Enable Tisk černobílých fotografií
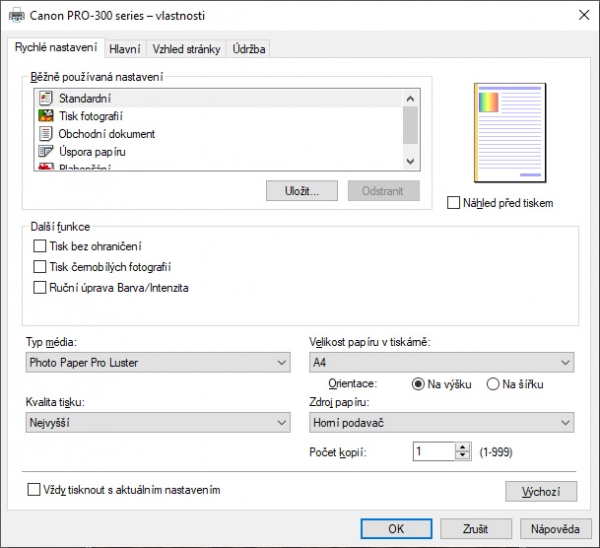The image size is (600, 548). tap(40, 267)
